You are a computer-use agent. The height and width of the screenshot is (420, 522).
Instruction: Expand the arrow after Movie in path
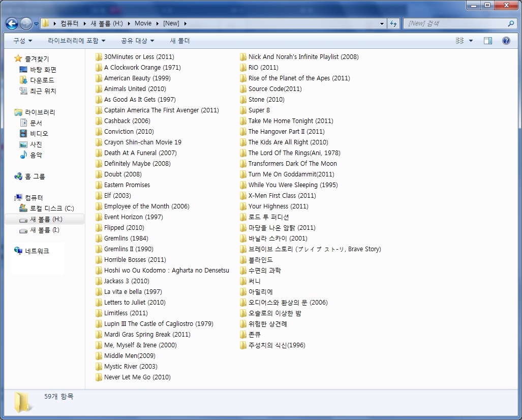[x=158, y=23]
